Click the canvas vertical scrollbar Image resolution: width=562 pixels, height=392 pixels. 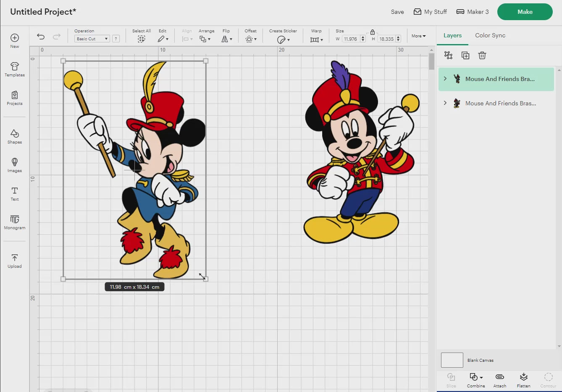(432, 61)
